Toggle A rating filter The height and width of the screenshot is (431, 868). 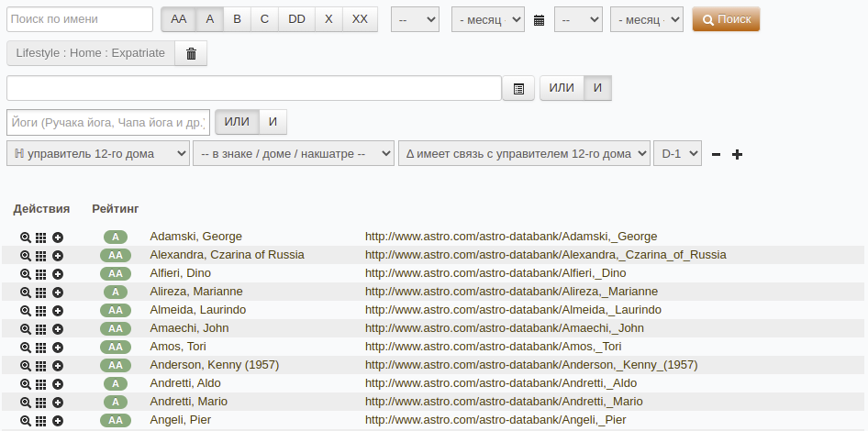pos(210,19)
